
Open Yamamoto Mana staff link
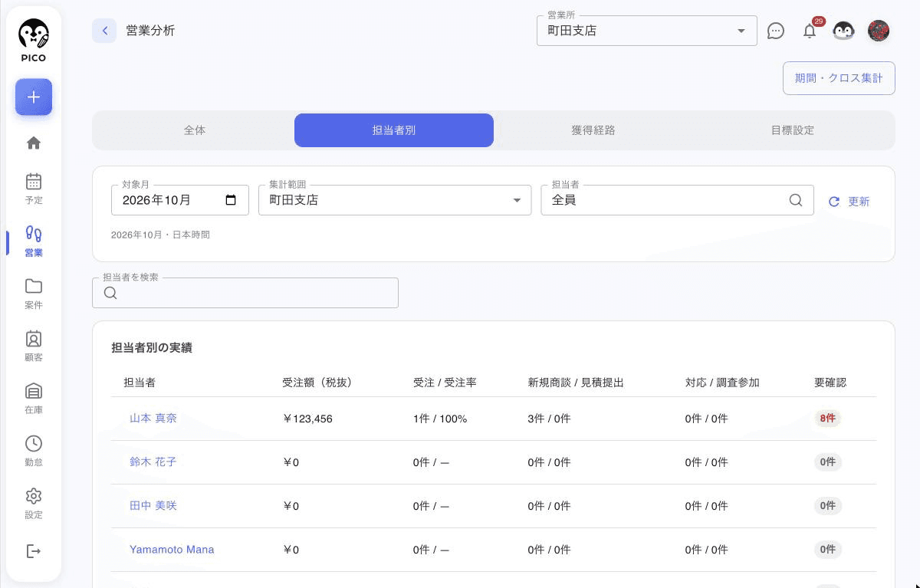[172, 550]
